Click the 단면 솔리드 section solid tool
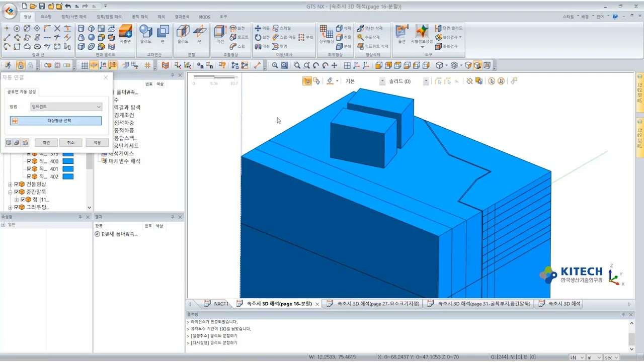The width and height of the screenshot is (644, 362). pyautogui.click(x=449, y=28)
